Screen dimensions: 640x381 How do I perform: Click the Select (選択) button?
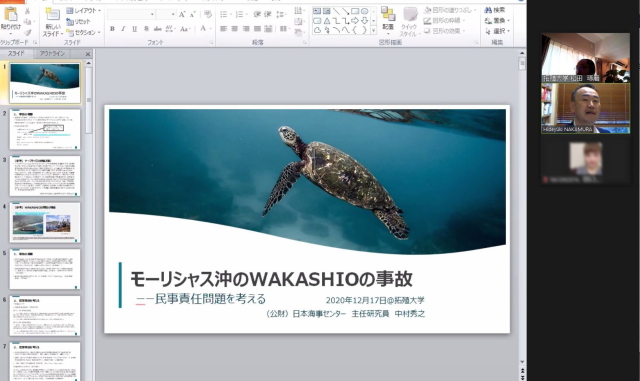(497, 31)
